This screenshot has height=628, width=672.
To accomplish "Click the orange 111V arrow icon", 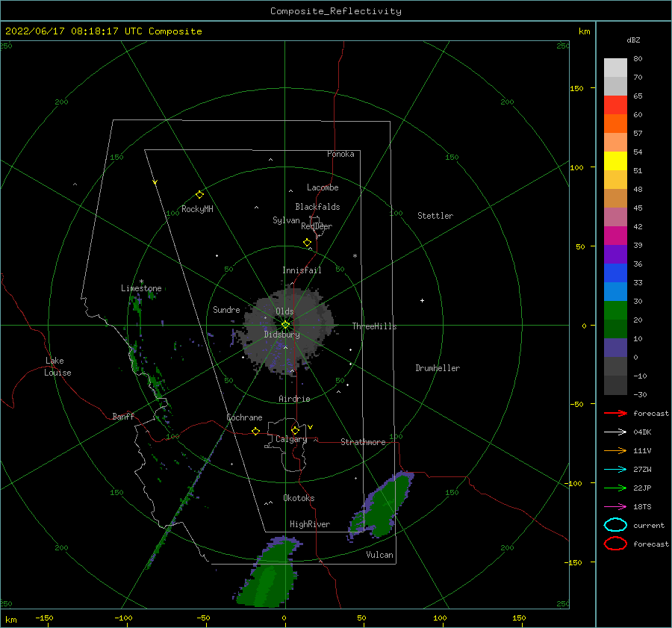I will (x=615, y=450).
